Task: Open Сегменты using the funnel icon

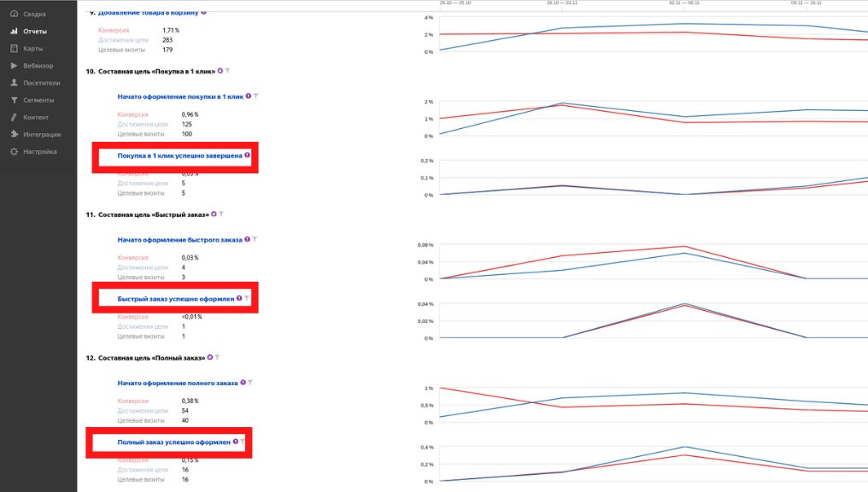Action: 15,100
